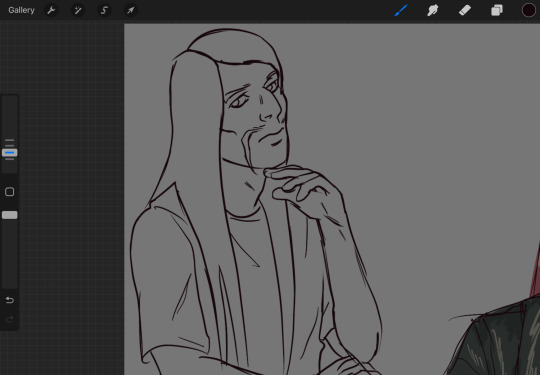Viewport: 540px width, 375px height.
Task: Select the Eraser tool
Action: (x=465, y=10)
